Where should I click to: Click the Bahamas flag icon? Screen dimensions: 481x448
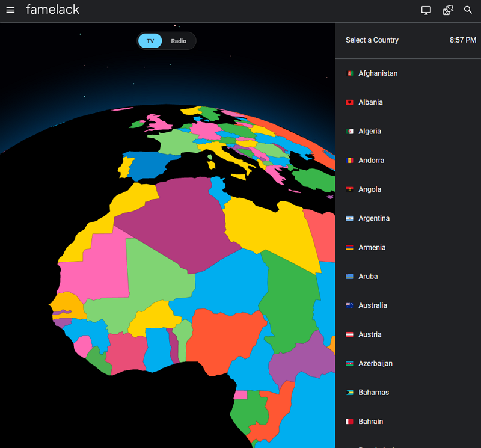click(349, 392)
